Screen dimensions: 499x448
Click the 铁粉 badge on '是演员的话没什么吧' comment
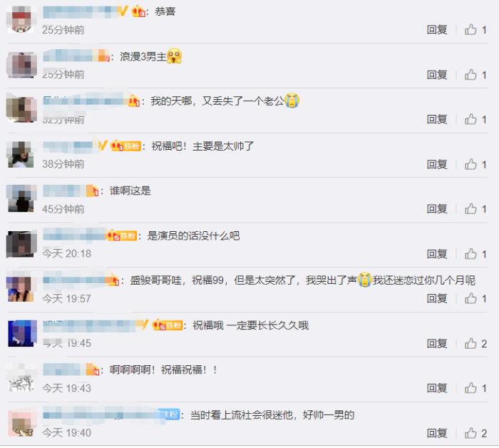[x=128, y=236]
